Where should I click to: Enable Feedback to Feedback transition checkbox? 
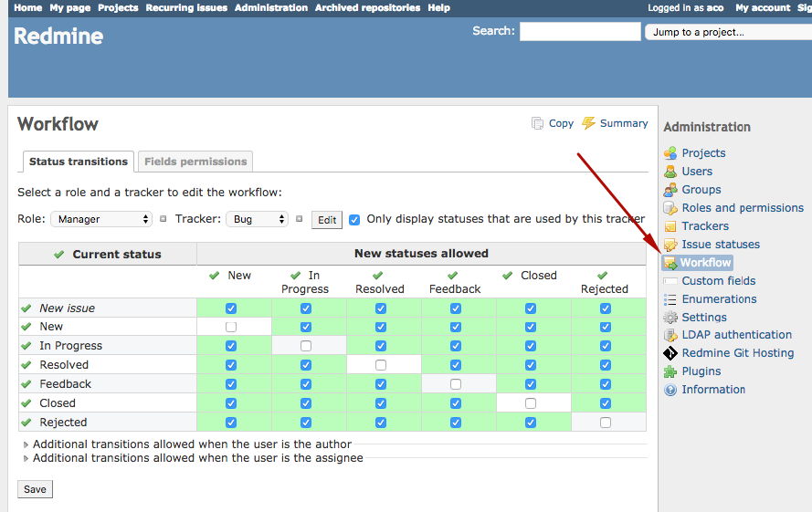click(456, 384)
